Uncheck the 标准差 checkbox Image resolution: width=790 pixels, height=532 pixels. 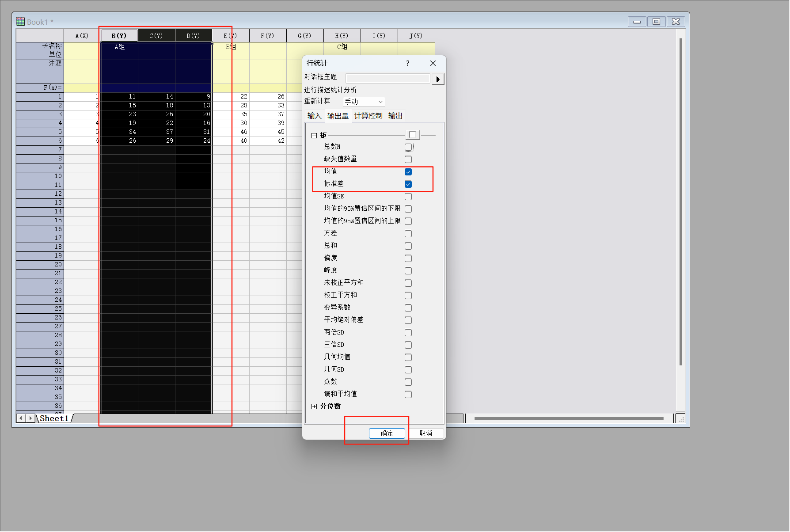pos(408,184)
